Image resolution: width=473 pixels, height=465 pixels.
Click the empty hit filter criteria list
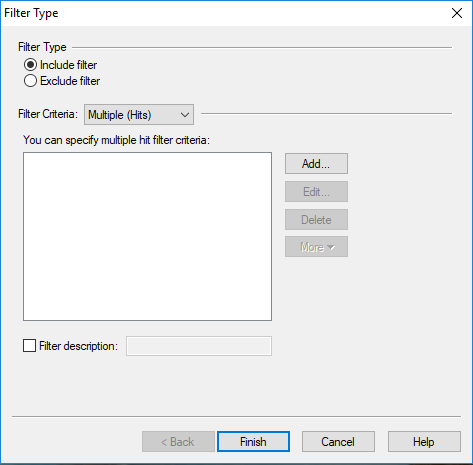[147, 236]
